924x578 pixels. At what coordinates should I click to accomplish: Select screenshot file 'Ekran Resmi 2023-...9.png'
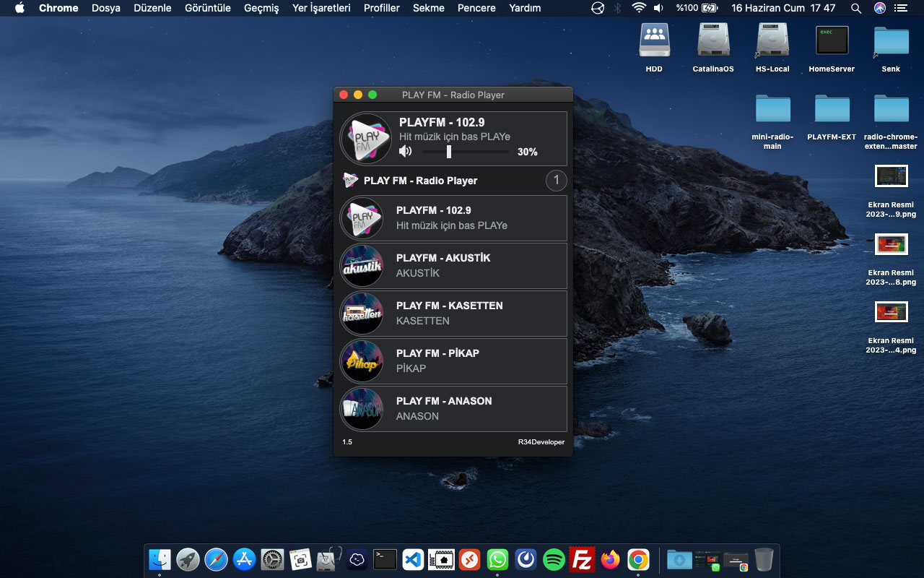click(891, 176)
